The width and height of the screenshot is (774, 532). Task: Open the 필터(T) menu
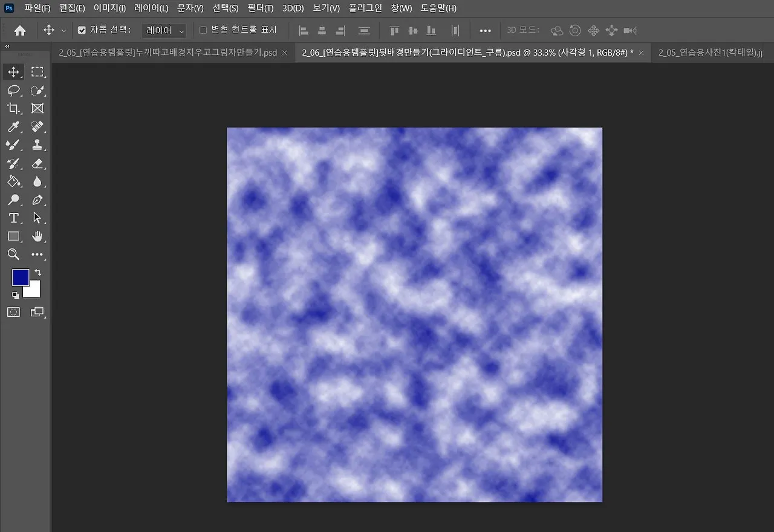pyautogui.click(x=260, y=8)
